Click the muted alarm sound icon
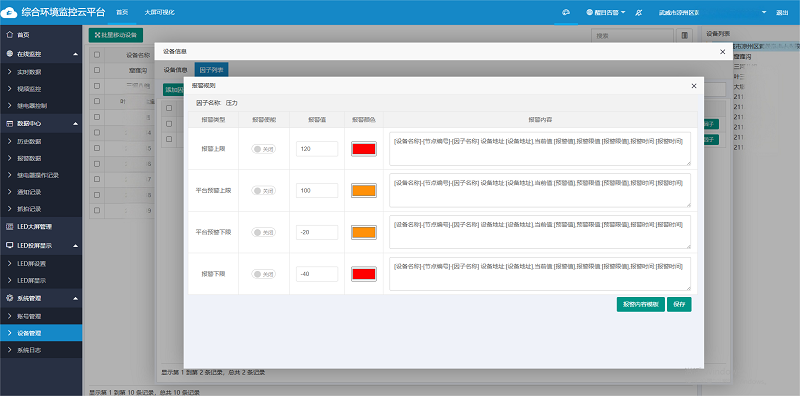800x396 pixels. 638,12
